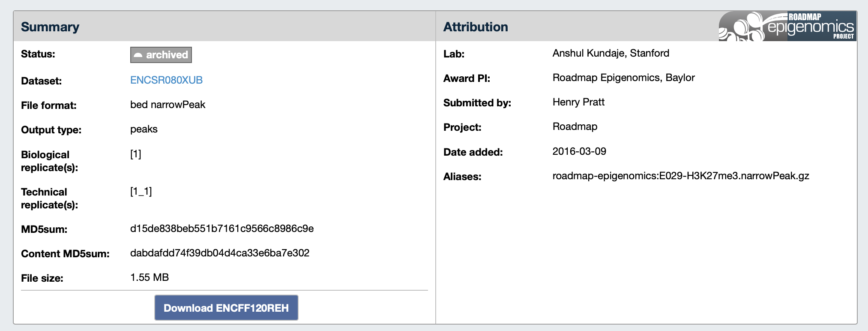Click the Content MD5sum value

tap(219, 253)
